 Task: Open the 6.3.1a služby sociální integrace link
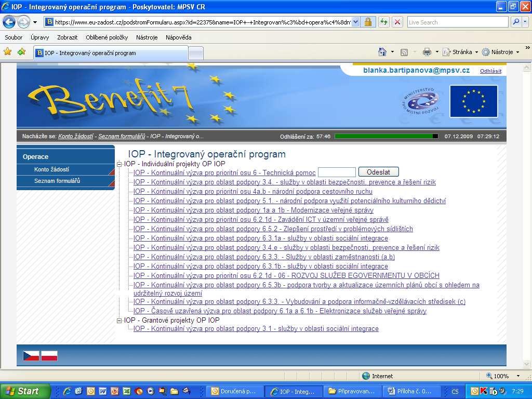coord(261,238)
